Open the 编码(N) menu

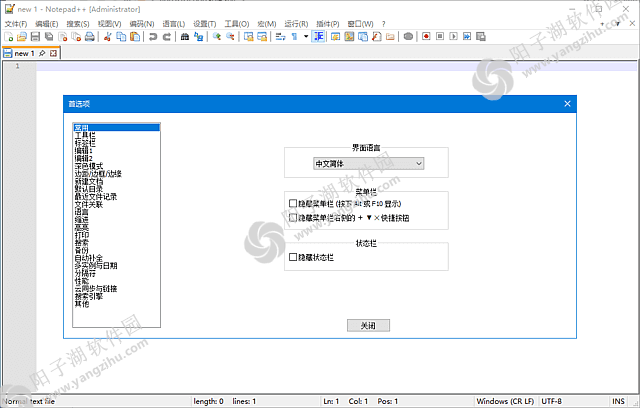click(x=142, y=24)
